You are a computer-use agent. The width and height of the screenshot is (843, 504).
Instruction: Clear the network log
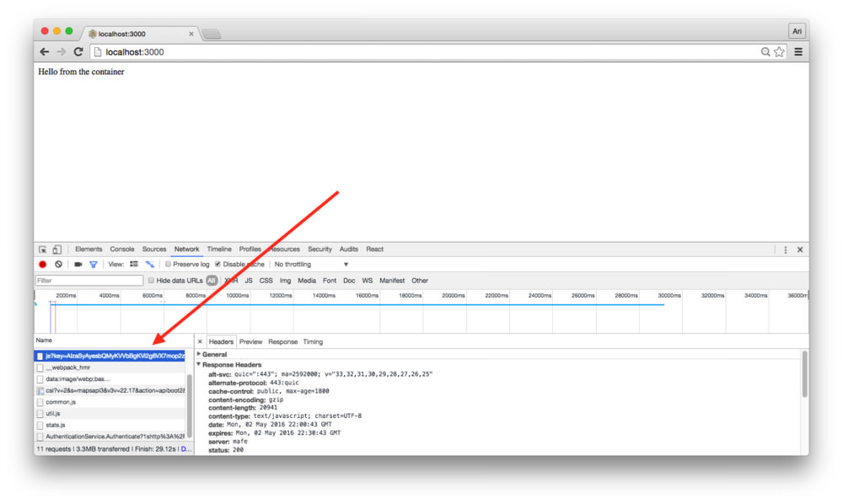(58, 265)
